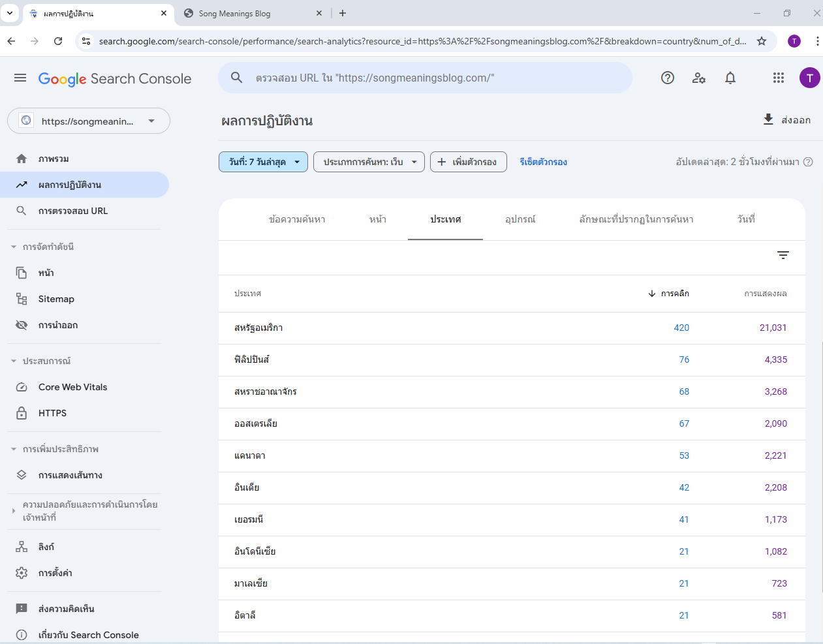Screen dimensions: 823x644
Task: Open the Google apps grid
Action: tap(779, 78)
